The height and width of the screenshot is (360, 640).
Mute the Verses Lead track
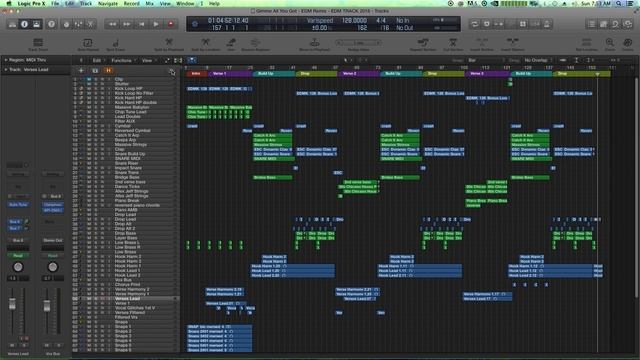(x=89, y=299)
